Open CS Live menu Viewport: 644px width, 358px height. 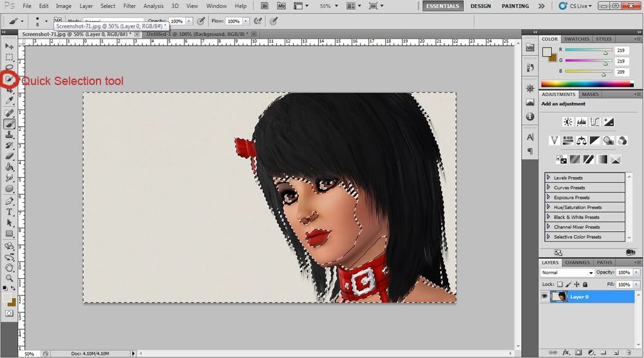click(x=576, y=6)
